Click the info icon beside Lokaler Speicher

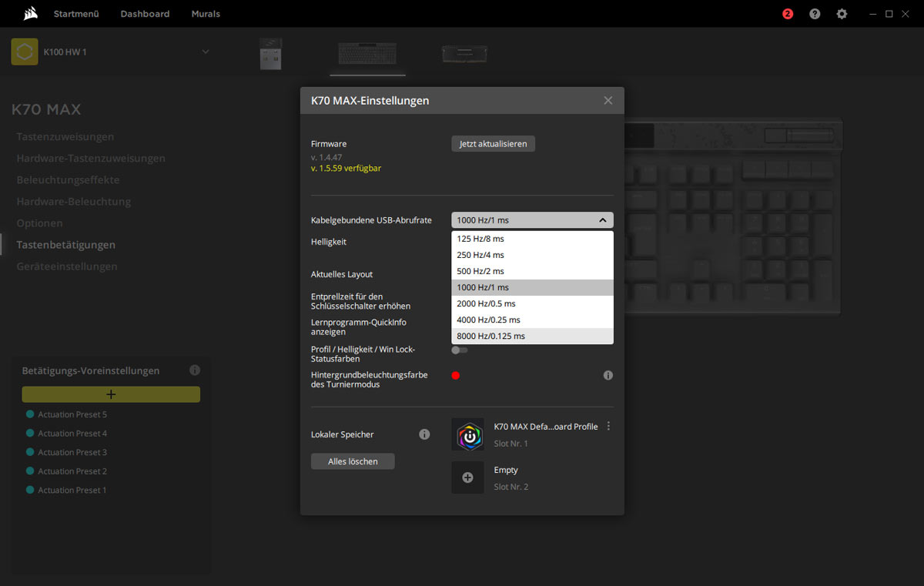point(424,434)
